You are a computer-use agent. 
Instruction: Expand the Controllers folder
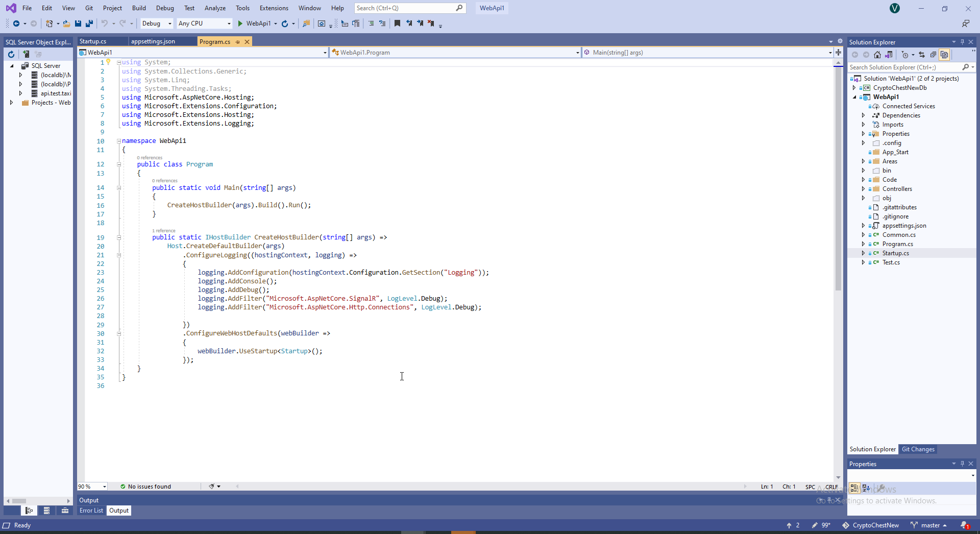864,189
